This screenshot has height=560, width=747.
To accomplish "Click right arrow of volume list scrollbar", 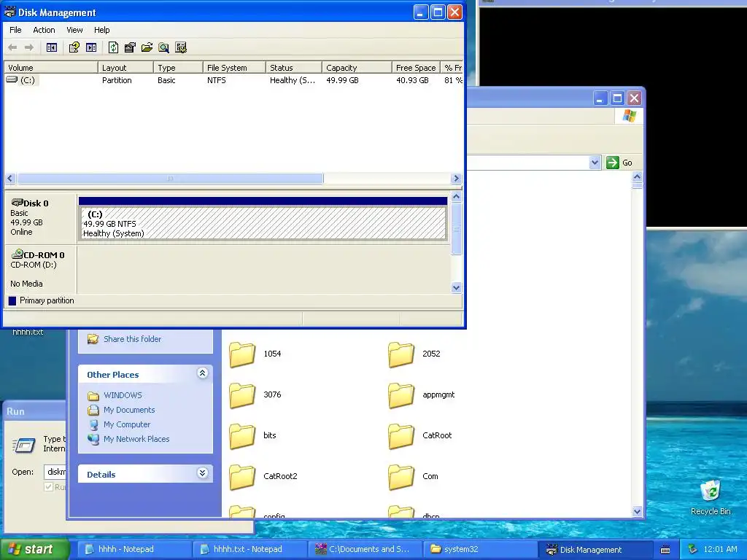I will [x=457, y=178].
